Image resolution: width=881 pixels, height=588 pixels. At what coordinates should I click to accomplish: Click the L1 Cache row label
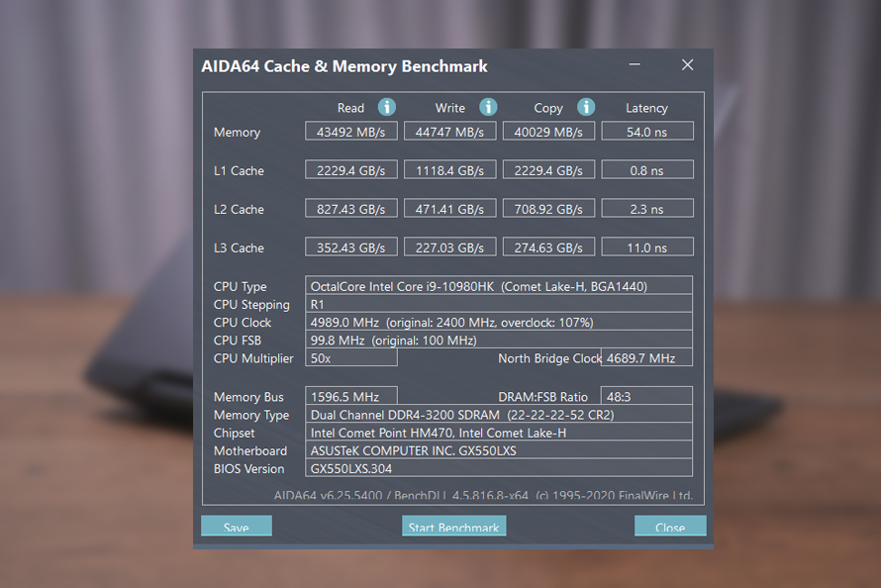click(x=239, y=170)
